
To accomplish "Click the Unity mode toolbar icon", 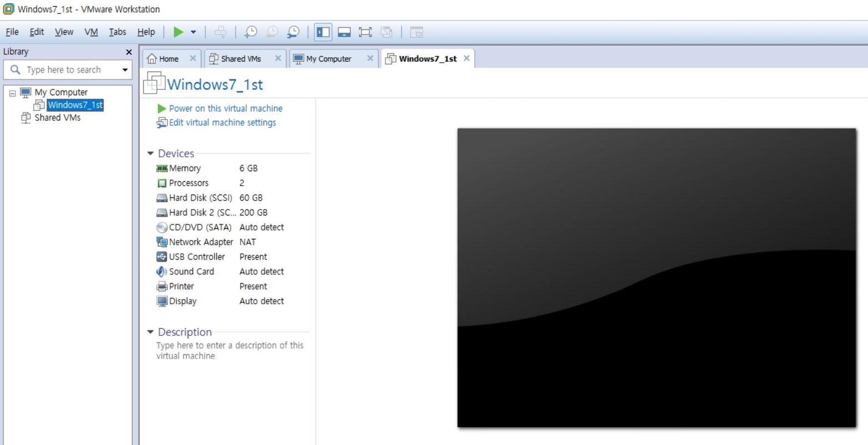I will pos(387,32).
